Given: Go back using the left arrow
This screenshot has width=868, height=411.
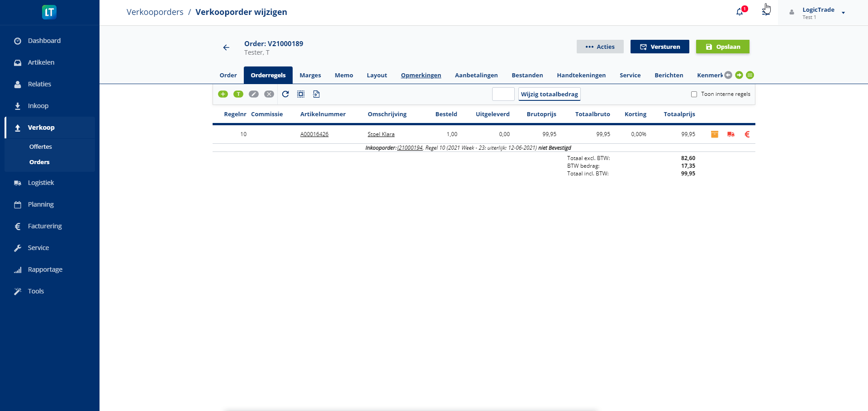Looking at the screenshot, I should tap(226, 47).
